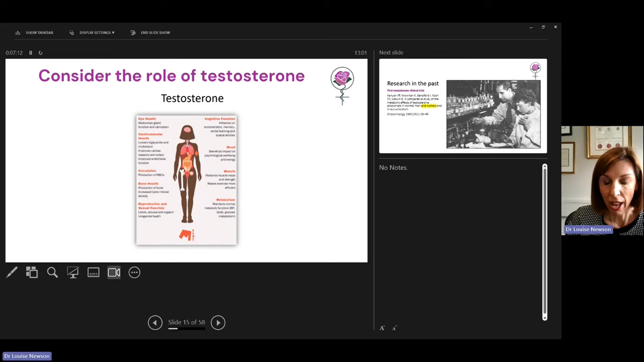Image resolution: width=644 pixels, height=362 pixels.
Task: Click Dr Louise Newson webcam video
Action: click(602, 181)
